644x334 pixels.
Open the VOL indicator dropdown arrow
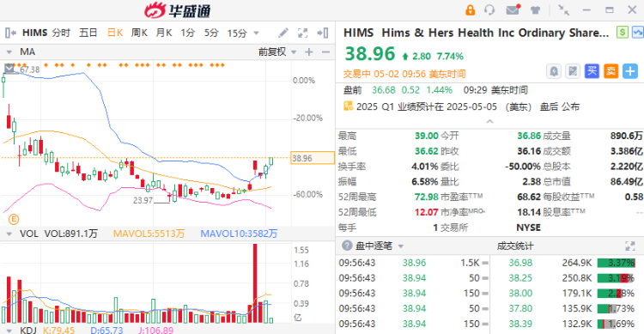(9, 234)
